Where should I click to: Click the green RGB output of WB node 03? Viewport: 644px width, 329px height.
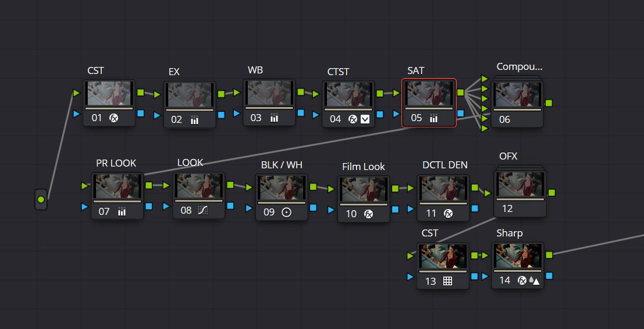(301, 92)
